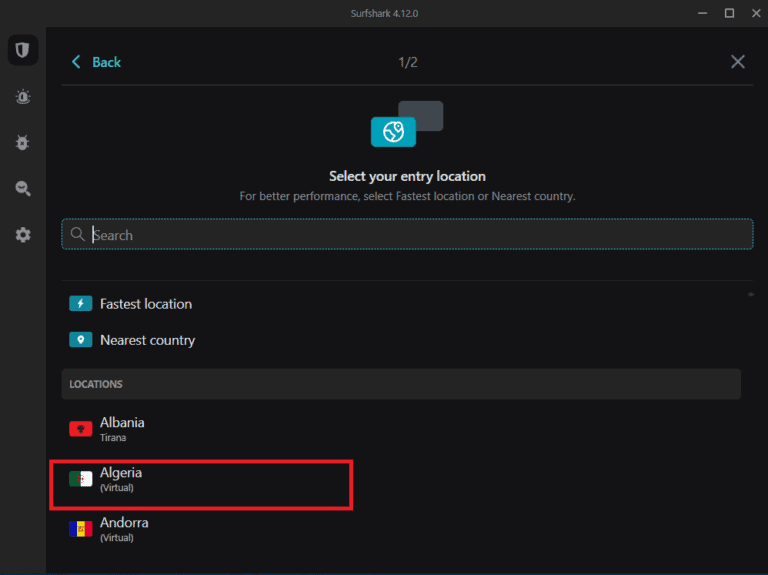
Task: Click the locations list scrollbar
Action: coord(751,294)
